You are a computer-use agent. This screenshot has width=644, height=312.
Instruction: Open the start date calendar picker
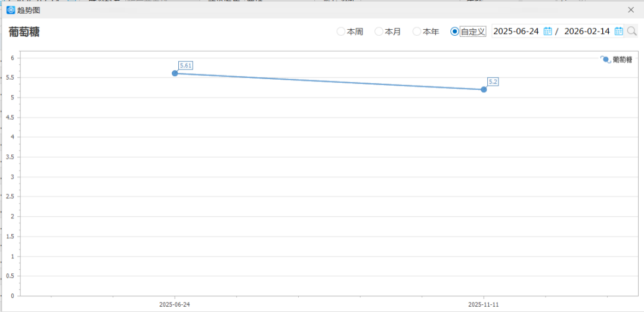pos(547,32)
